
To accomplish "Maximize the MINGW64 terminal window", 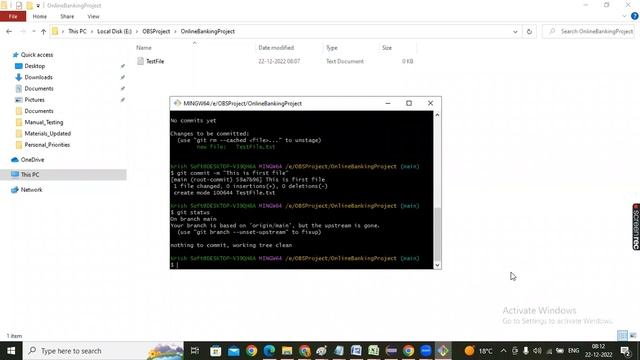I will [x=409, y=103].
